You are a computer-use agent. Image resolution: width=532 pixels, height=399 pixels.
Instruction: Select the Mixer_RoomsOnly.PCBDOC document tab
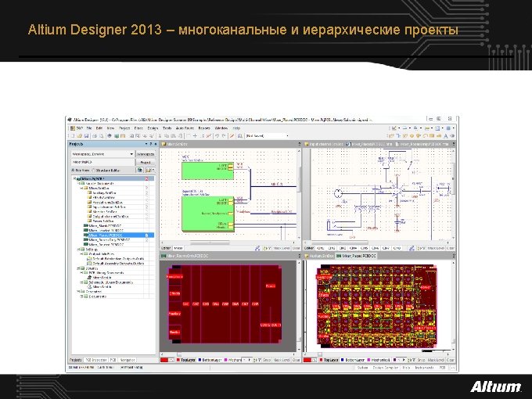coord(187,256)
